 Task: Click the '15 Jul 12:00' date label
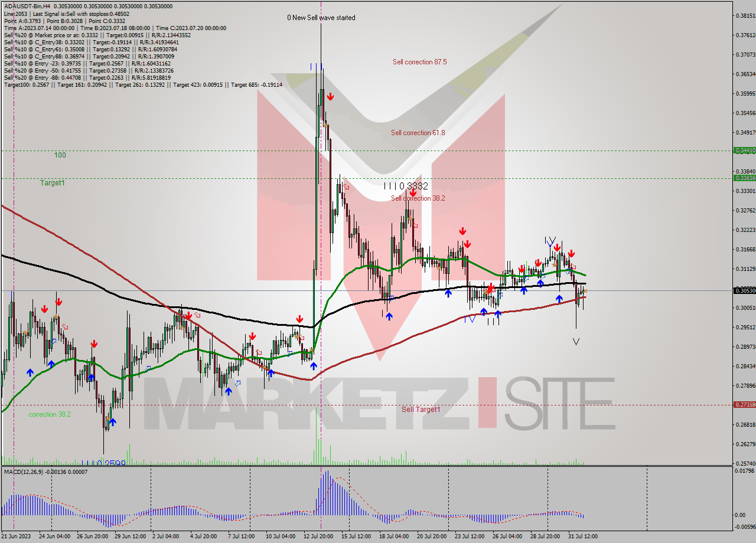[356, 537]
